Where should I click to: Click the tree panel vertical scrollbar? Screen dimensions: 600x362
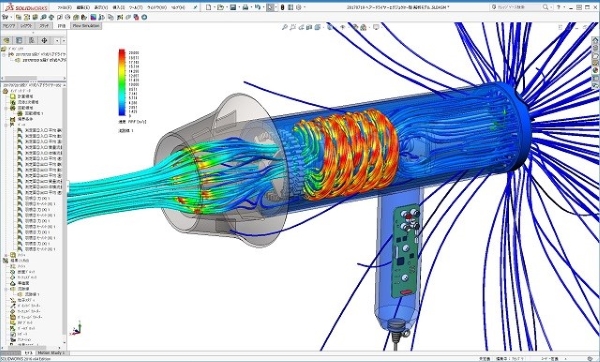(64, 214)
